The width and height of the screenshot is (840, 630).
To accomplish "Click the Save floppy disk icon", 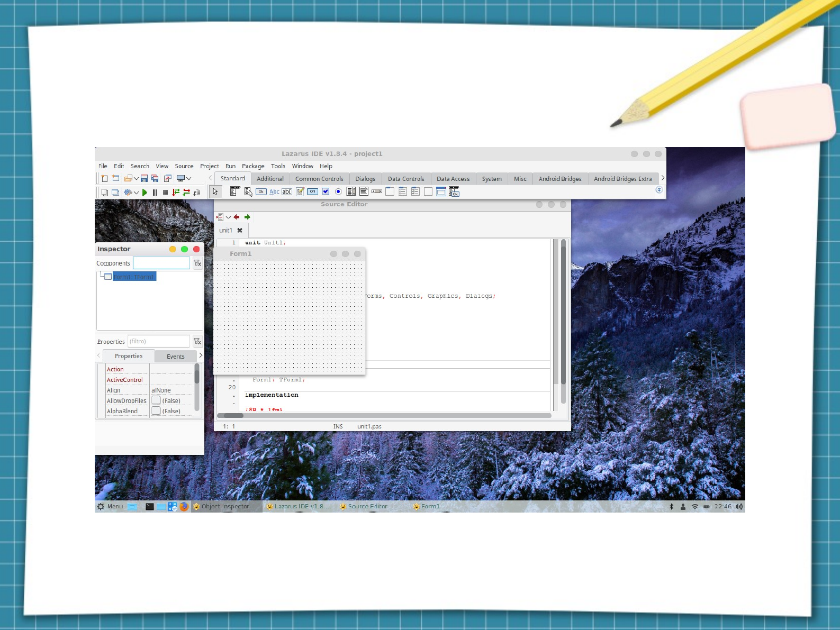I will click(144, 178).
